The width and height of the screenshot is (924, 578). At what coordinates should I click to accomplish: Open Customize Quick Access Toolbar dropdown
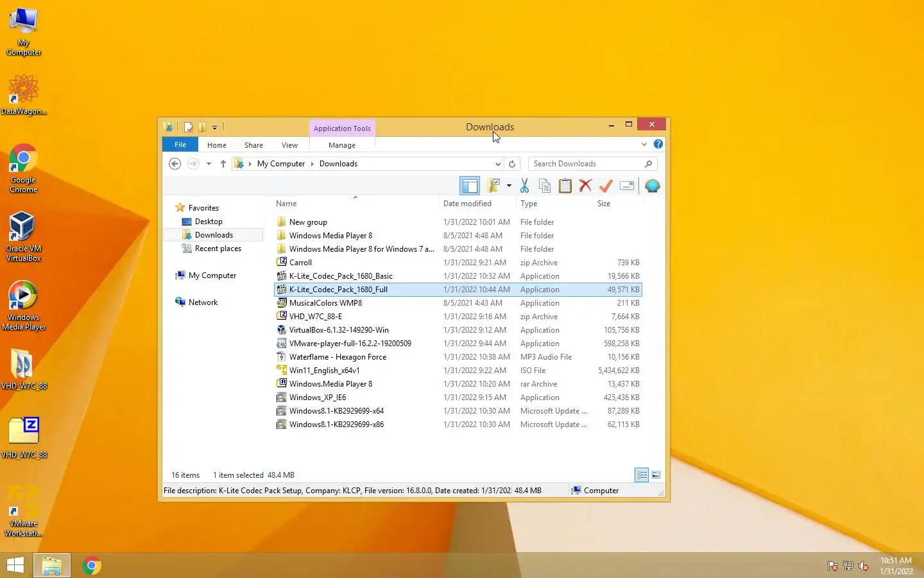(214, 127)
